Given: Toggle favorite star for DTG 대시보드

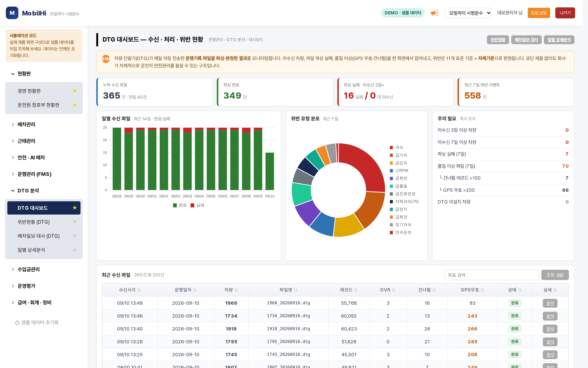Looking at the screenshot, I should [75, 208].
